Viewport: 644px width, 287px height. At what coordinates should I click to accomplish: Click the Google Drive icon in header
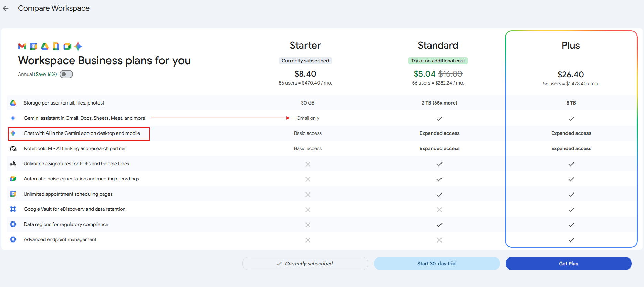pyautogui.click(x=45, y=46)
